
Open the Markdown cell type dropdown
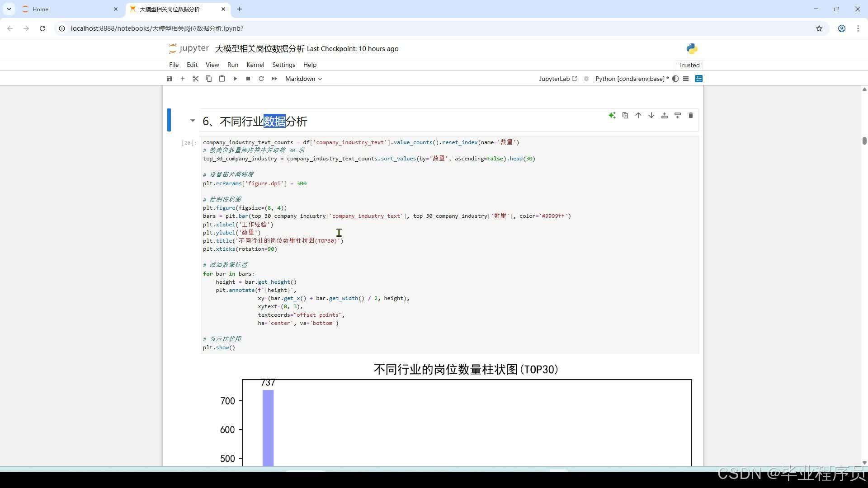coord(303,79)
